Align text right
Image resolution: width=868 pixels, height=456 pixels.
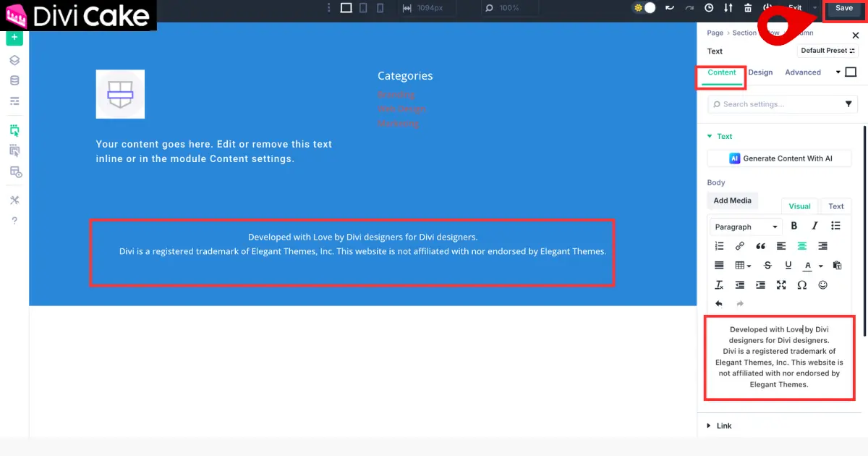pos(822,246)
